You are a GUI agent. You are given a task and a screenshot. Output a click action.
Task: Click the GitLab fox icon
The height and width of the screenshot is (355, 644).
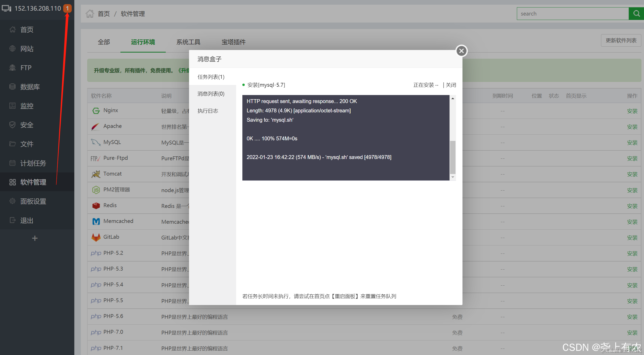click(96, 237)
